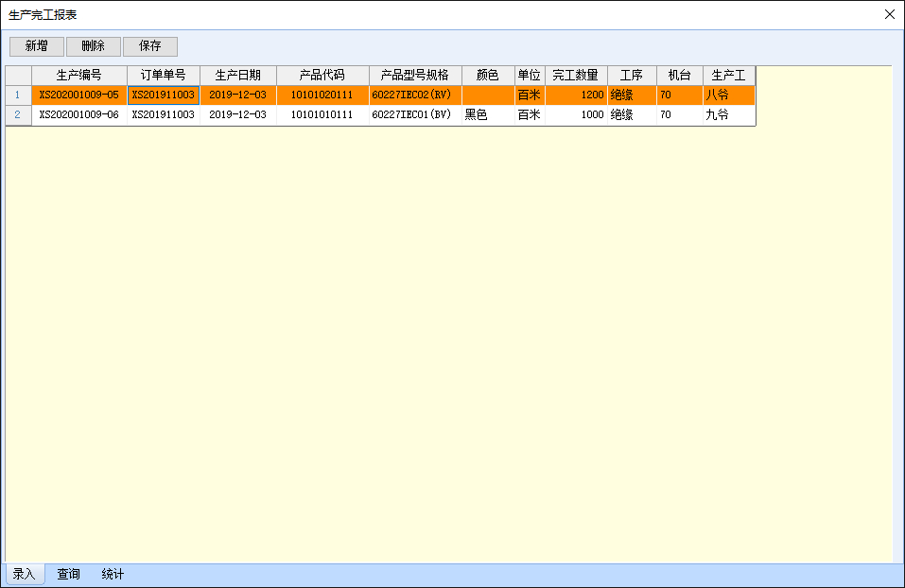Click the 绝缘 process cell in row 2
Image resolution: width=905 pixels, height=588 pixels.
click(629, 114)
